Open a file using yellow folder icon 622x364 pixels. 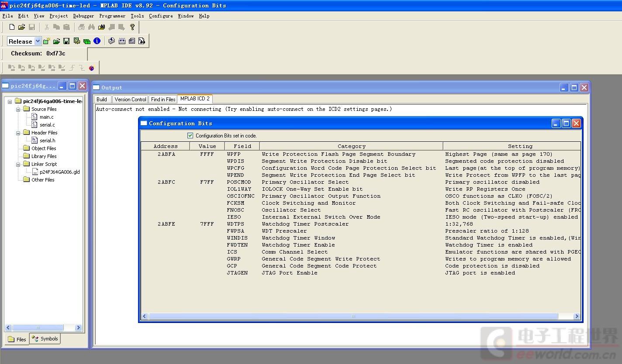[x=22, y=27]
